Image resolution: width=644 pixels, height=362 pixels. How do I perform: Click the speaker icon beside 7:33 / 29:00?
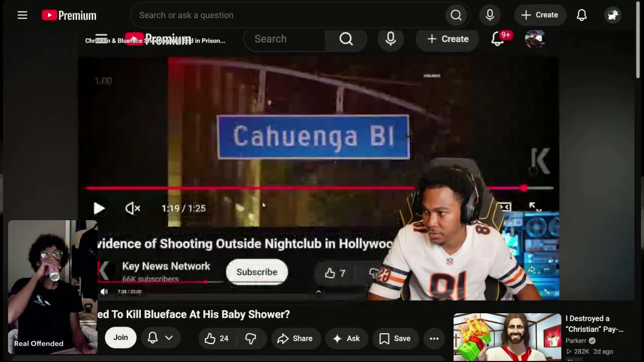point(104,292)
